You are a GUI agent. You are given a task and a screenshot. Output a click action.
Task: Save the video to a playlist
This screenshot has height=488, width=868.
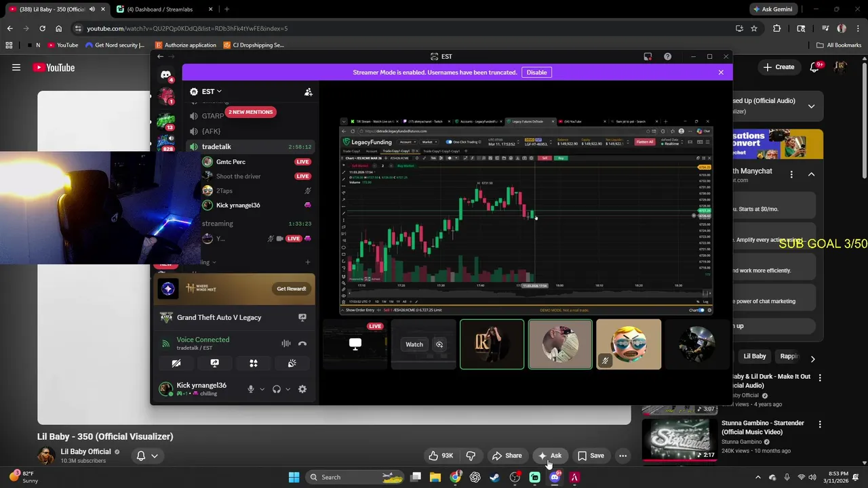tap(591, 455)
